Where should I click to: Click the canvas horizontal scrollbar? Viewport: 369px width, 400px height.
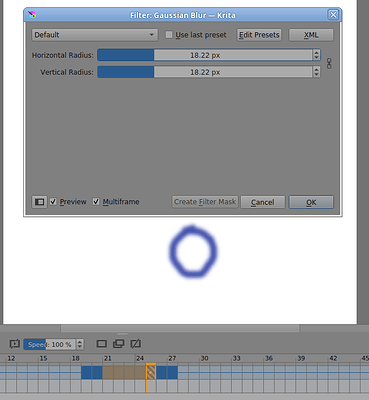pos(180,328)
